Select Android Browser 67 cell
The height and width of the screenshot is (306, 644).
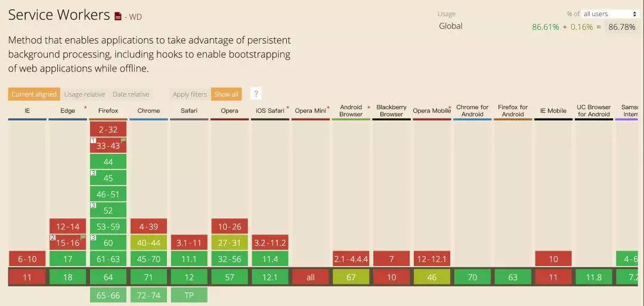pyautogui.click(x=351, y=277)
